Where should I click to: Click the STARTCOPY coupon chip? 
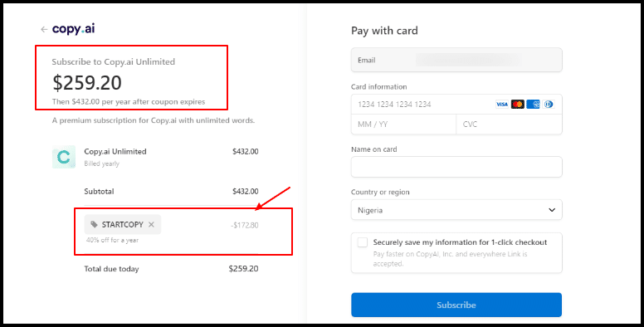[123, 224]
